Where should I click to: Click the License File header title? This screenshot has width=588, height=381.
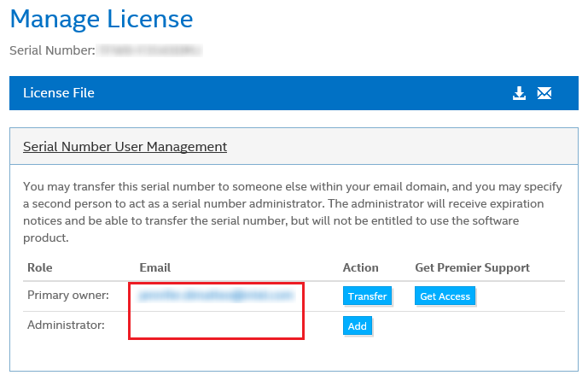(x=59, y=93)
